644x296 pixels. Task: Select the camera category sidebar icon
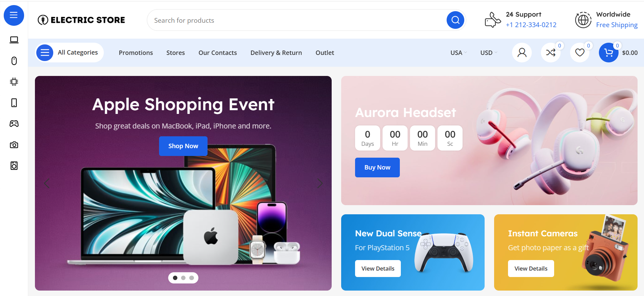point(14,145)
